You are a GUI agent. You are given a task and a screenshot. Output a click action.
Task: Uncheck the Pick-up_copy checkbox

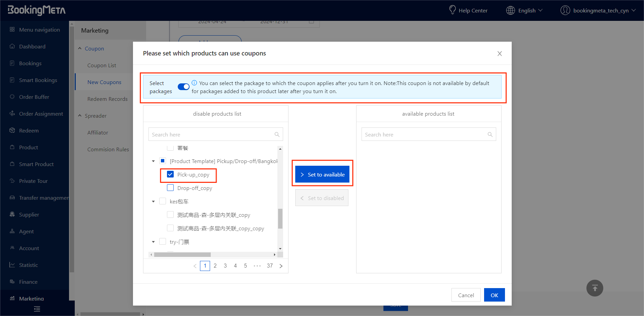(170, 174)
